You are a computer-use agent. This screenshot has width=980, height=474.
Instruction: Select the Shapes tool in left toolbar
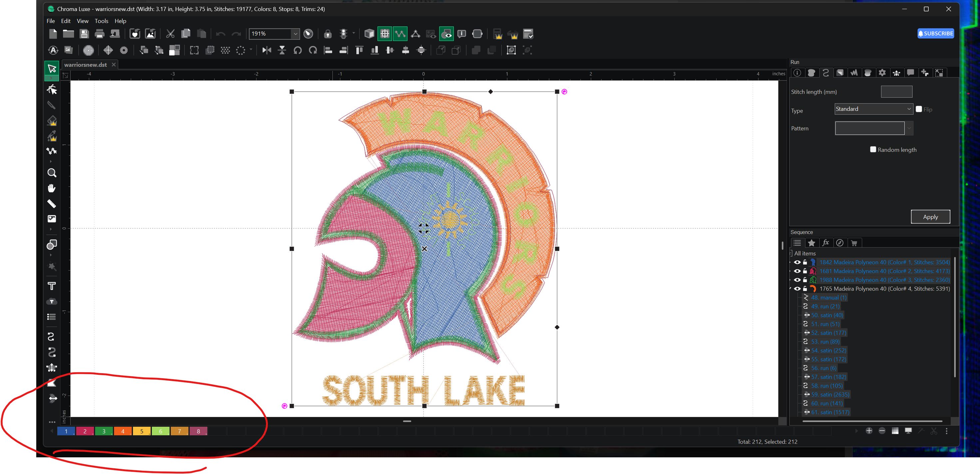click(52, 244)
